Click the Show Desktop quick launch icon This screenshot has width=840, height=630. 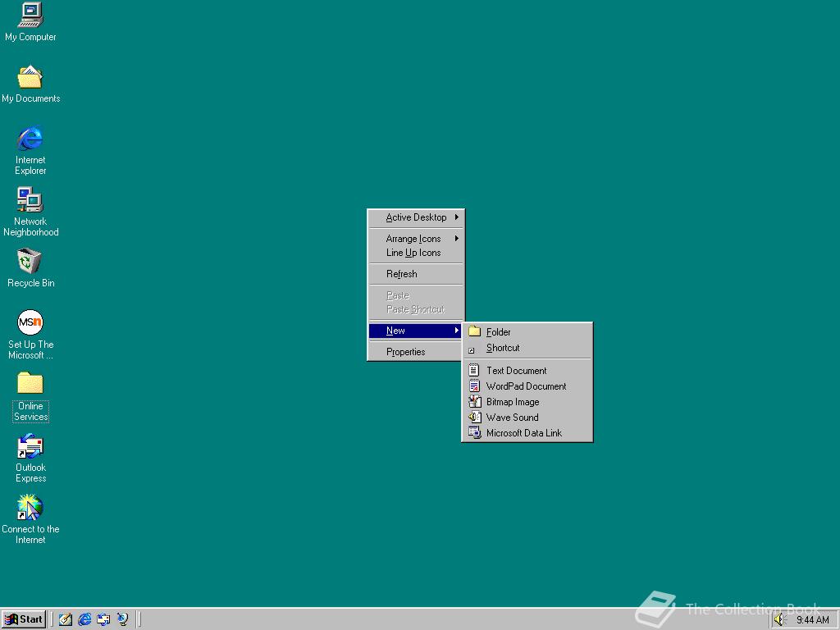click(66, 619)
